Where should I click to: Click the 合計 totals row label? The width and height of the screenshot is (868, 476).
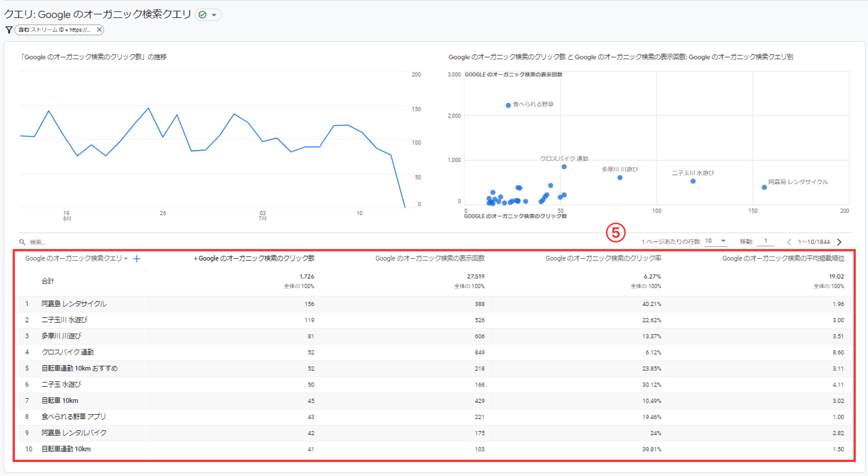[47, 281]
